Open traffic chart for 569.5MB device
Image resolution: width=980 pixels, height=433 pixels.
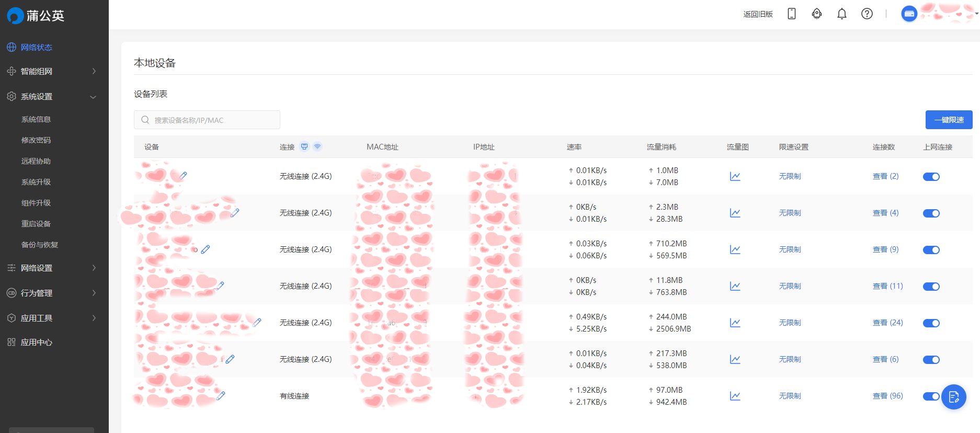pyautogui.click(x=735, y=249)
